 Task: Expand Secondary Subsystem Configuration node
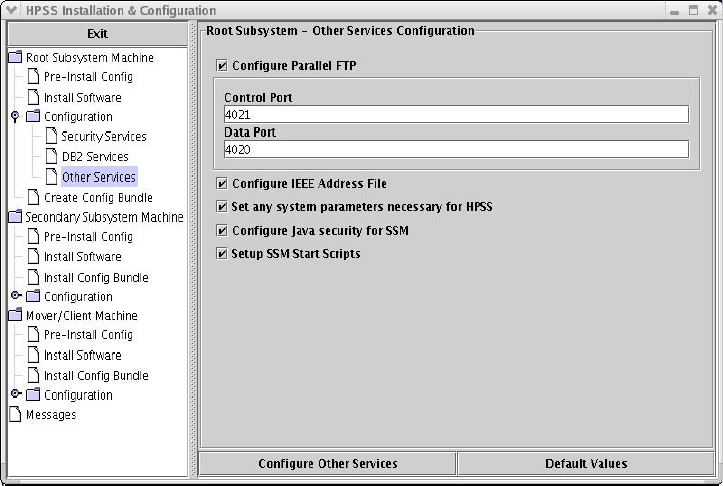[x=15, y=296]
